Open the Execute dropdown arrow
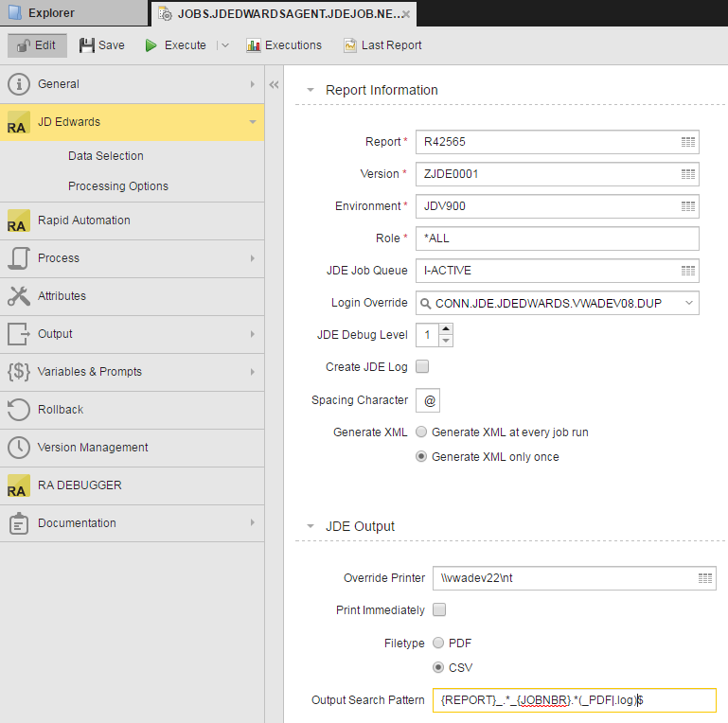 tap(225, 45)
